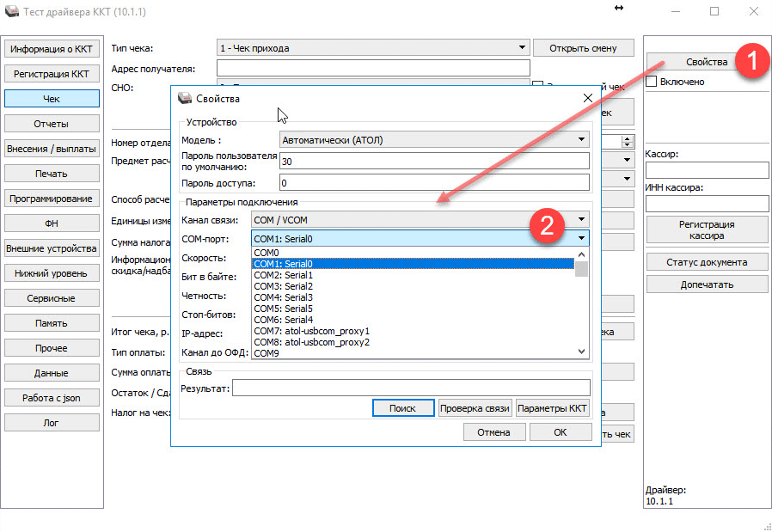Enable the Включено checkbox
This screenshot has width=772, height=532.
(x=652, y=82)
